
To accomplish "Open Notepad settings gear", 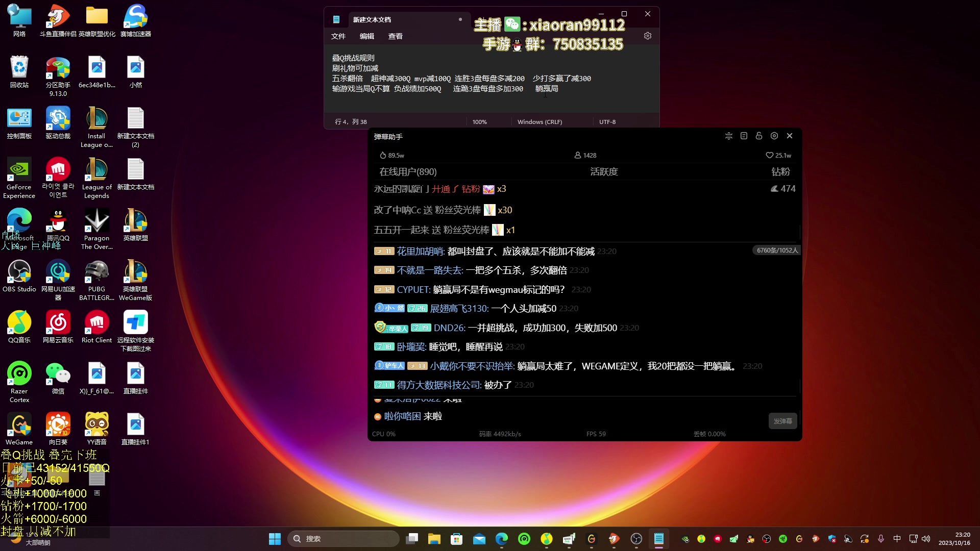I will pyautogui.click(x=648, y=36).
